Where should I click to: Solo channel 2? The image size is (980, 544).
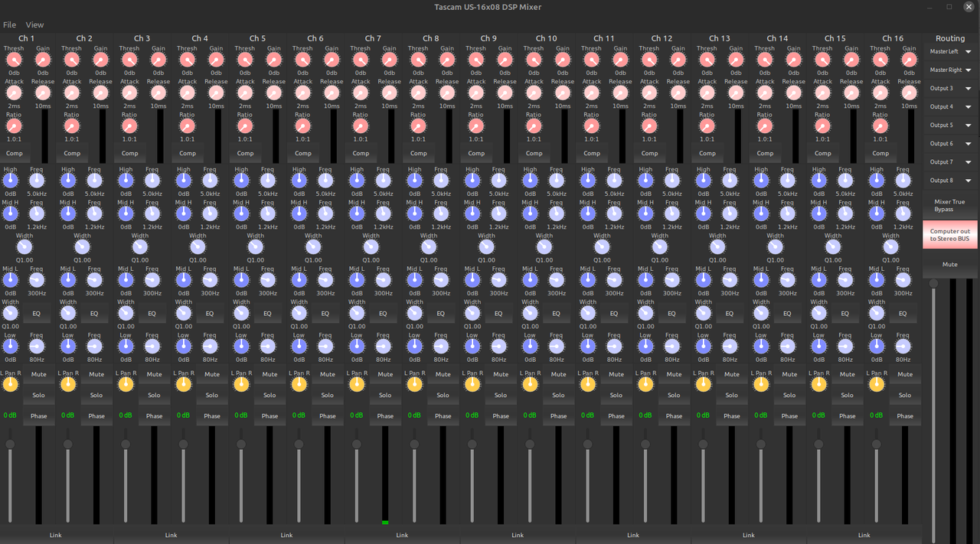point(96,395)
